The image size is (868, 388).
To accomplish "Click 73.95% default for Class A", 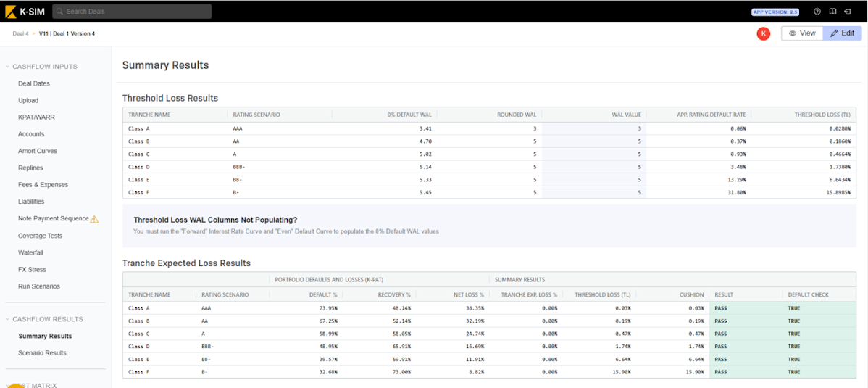I will (x=328, y=308).
